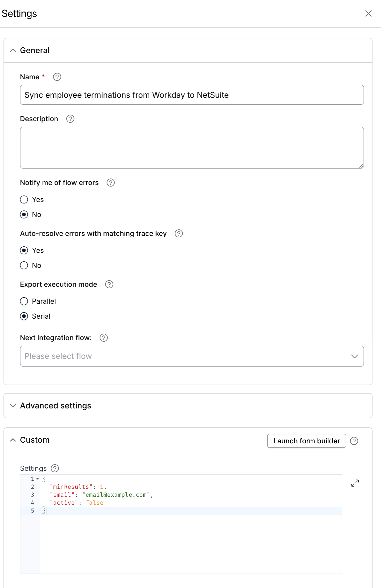The width and height of the screenshot is (382, 588).
Task: Show help for Next integration flow
Action: coord(104,338)
